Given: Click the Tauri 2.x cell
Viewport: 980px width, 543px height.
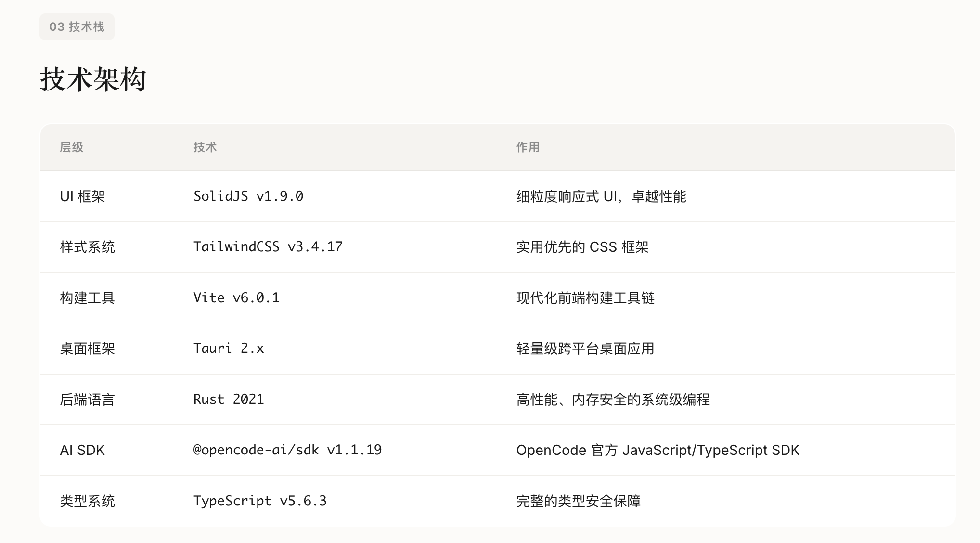Looking at the screenshot, I should point(229,349).
